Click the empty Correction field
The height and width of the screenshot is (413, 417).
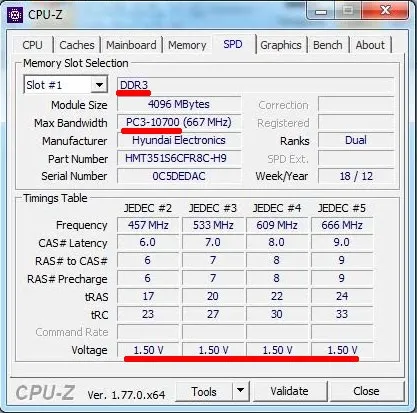point(356,104)
